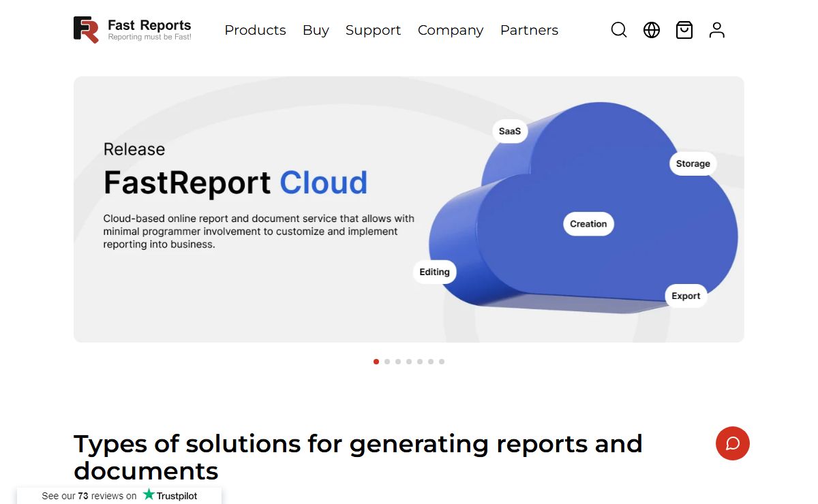Select the first red carousel dot
Viewport: 818px width, 504px height.
click(376, 362)
